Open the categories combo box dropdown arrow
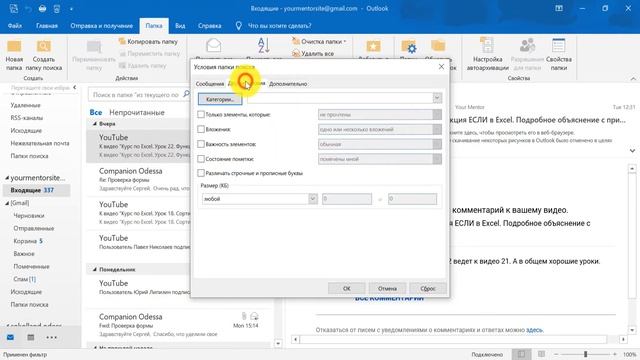This screenshot has height=360, width=640. tap(437, 98)
